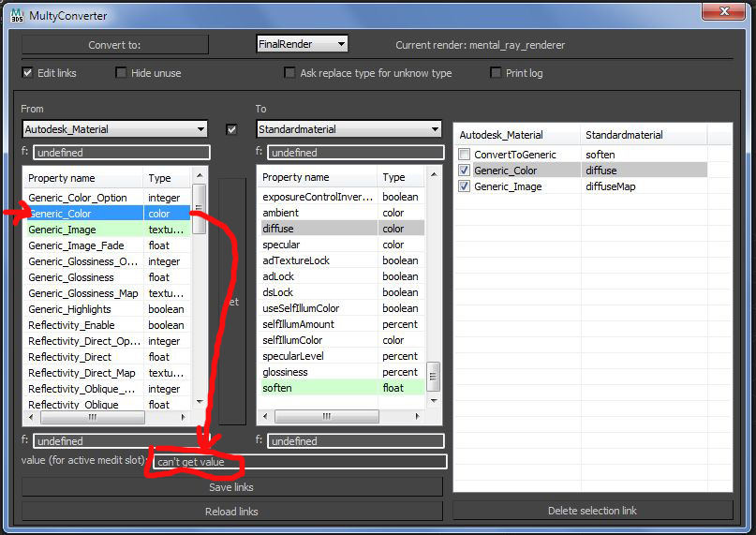Viewport: 756px width, 535px height.
Task: Click the value for active medit slot field
Action: pos(300,462)
